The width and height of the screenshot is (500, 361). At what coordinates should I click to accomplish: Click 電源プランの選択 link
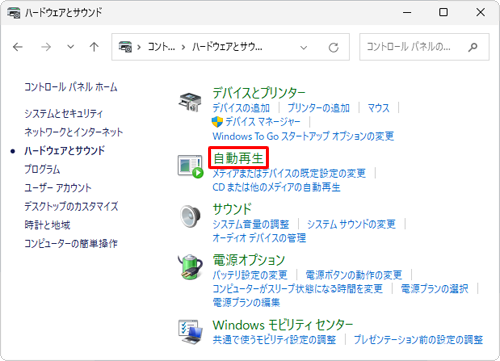(435, 289)
